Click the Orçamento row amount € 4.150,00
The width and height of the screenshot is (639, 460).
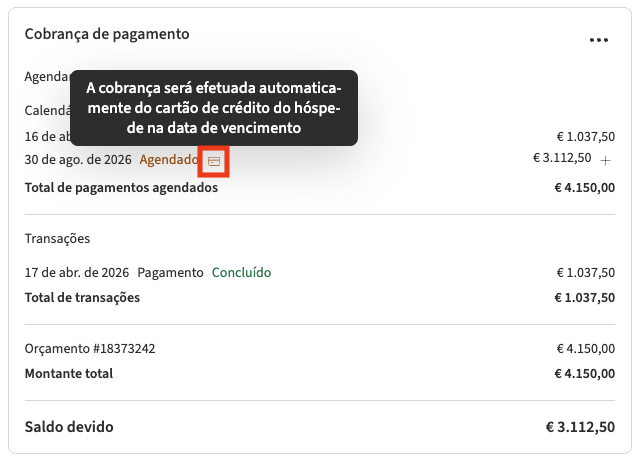pos(585,349)
